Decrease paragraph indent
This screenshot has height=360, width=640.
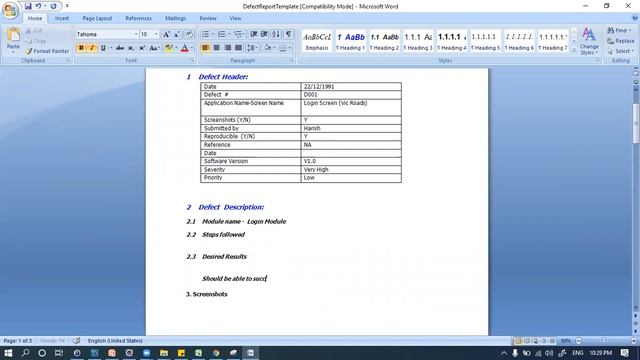(253, 35)
